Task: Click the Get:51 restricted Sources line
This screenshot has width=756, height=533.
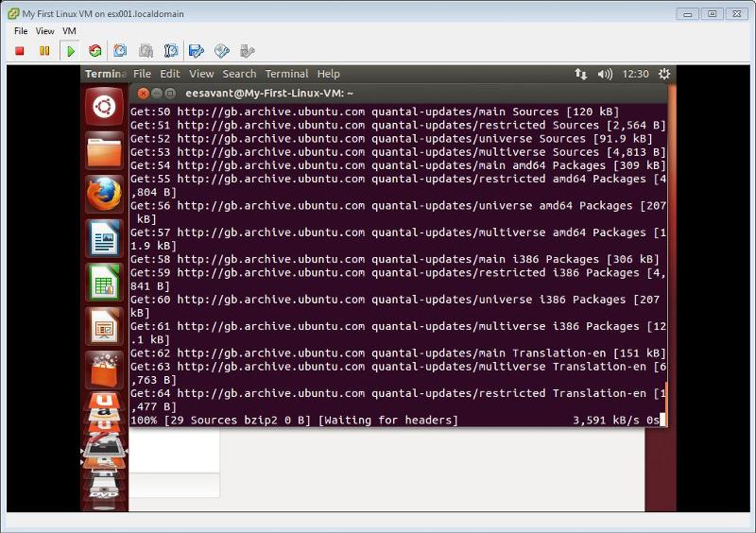Action: pos(398,126)
